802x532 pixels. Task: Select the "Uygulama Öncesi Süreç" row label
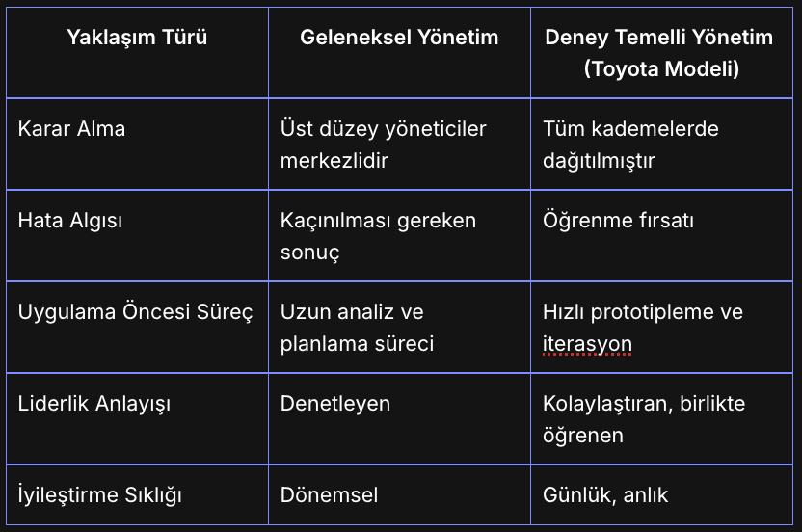click(135, 312)
